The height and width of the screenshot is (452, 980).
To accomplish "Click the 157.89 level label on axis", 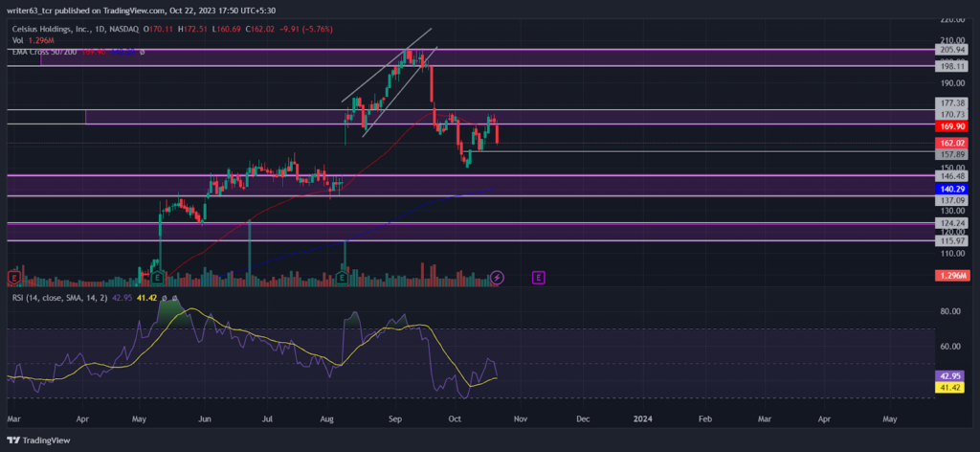I will coord(952,154).
